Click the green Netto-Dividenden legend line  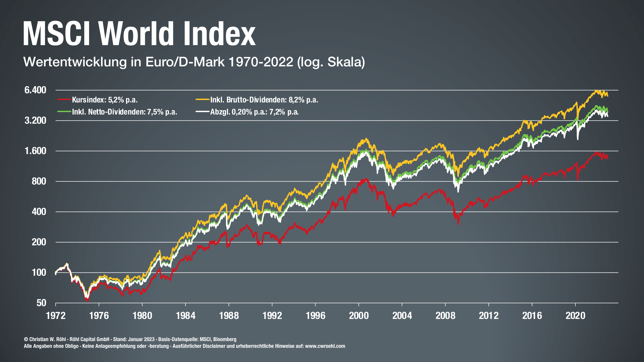tap(64, 111)
